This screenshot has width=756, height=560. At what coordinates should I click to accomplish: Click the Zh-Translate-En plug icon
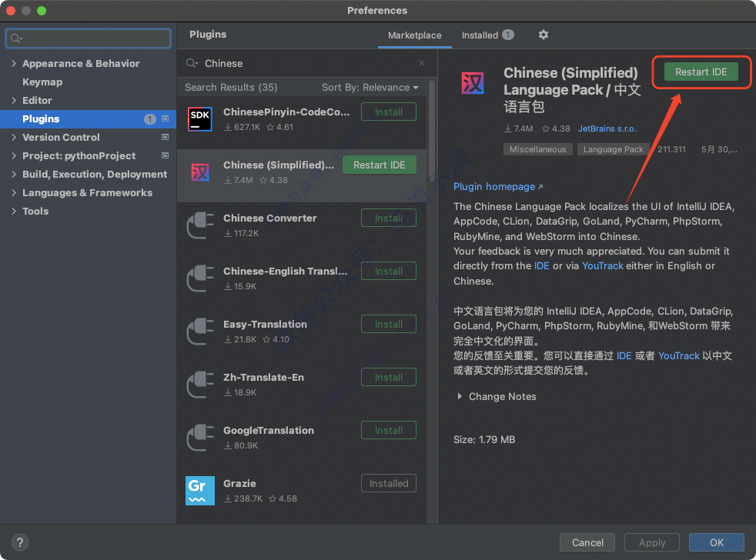pyautogui.click(x=201, y=384)
